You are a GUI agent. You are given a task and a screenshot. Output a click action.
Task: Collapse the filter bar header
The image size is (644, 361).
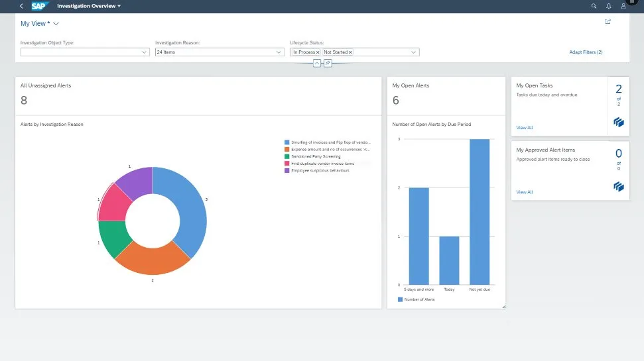click(316, 63)
